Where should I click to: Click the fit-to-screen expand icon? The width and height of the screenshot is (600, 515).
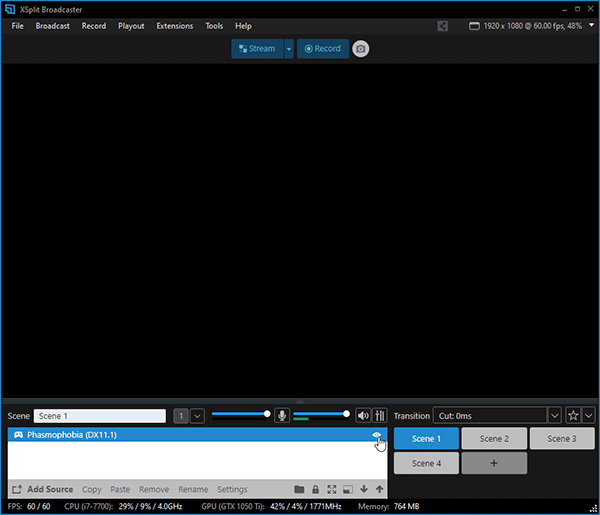[332, 489]
